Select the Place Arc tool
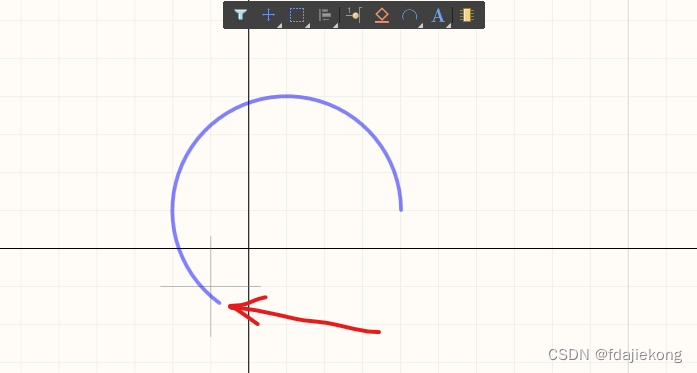Image resolution: width=697 pixels, height=373 pixels. [x=409, y=16]
